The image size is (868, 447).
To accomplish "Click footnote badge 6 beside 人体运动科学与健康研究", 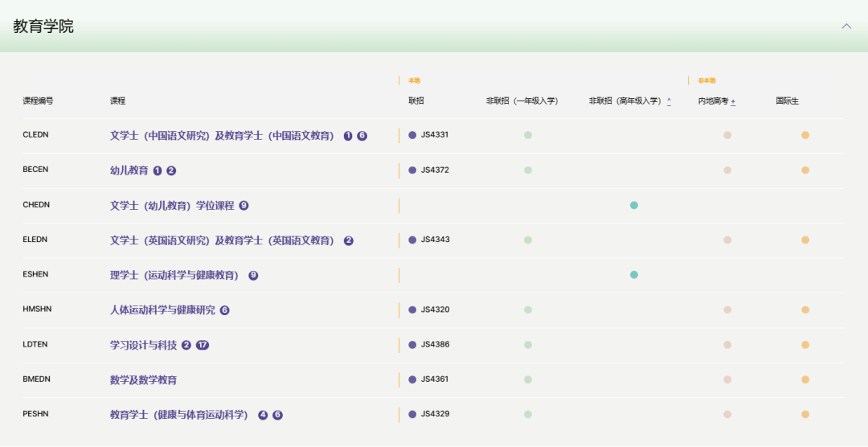I will click(x=224, y=310).
